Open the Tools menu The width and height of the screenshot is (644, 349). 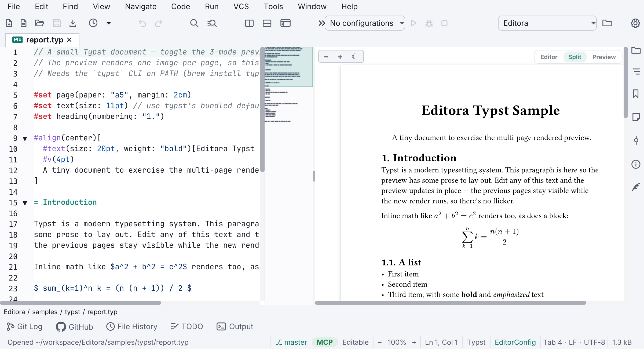(x=273, y=6)
